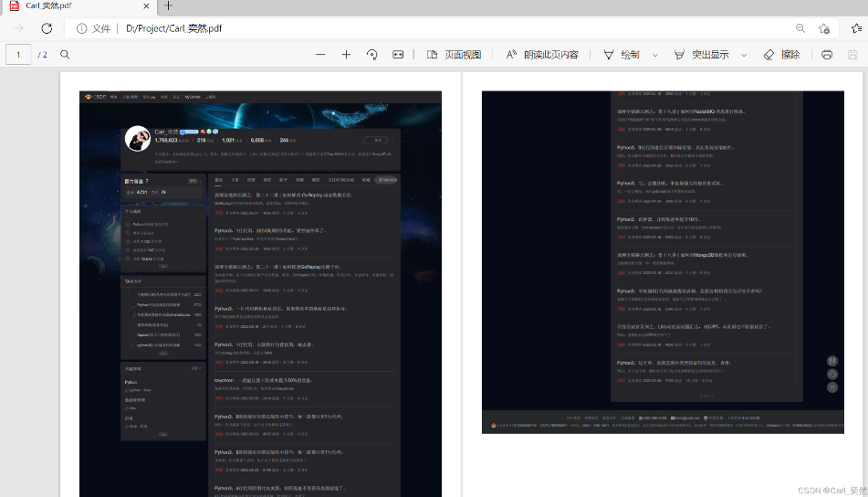868x497 pixels.
Task: Close the Carl_奕然.pdf browser tab
Action: pos(146,6)
